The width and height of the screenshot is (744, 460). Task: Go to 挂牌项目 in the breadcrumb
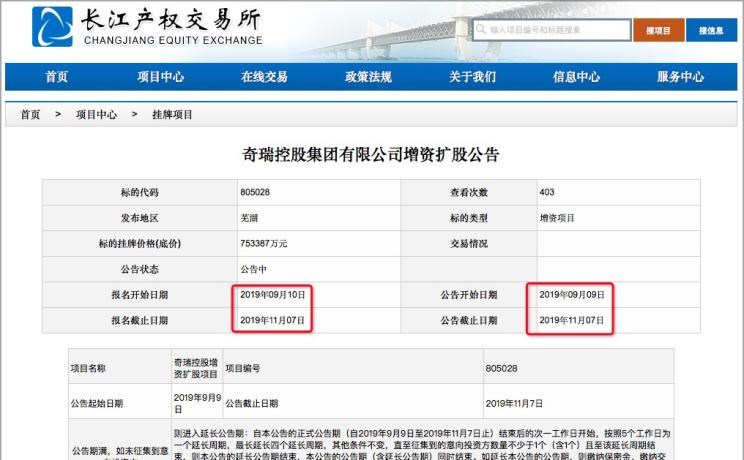coord(172,114)
